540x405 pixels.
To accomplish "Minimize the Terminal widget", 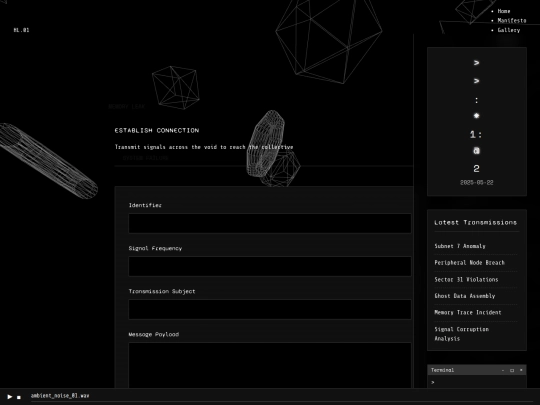I will tap(503, 370).
